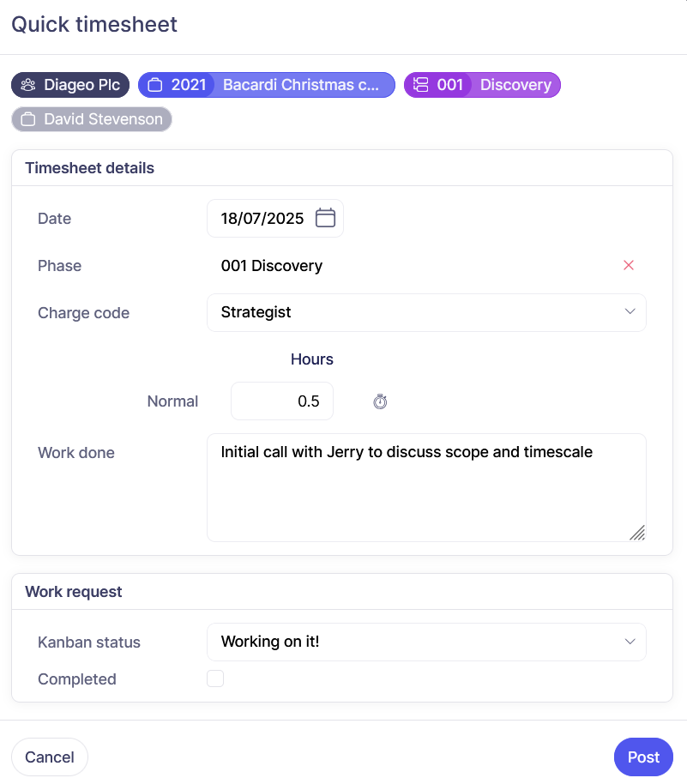Viewport: 687px width, 784px height.
Task: Open the Charge code dropdown
Action: [426, 312]
